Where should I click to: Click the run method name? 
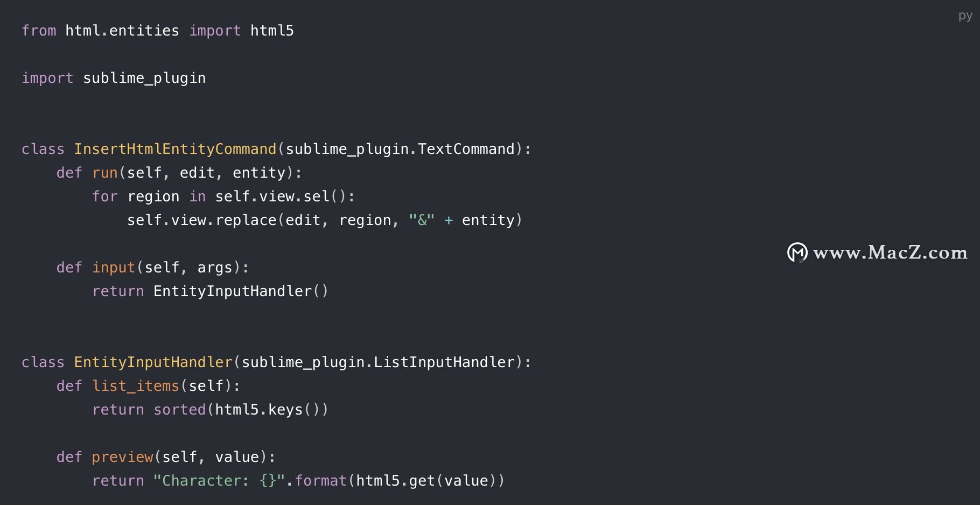(105, 173)
